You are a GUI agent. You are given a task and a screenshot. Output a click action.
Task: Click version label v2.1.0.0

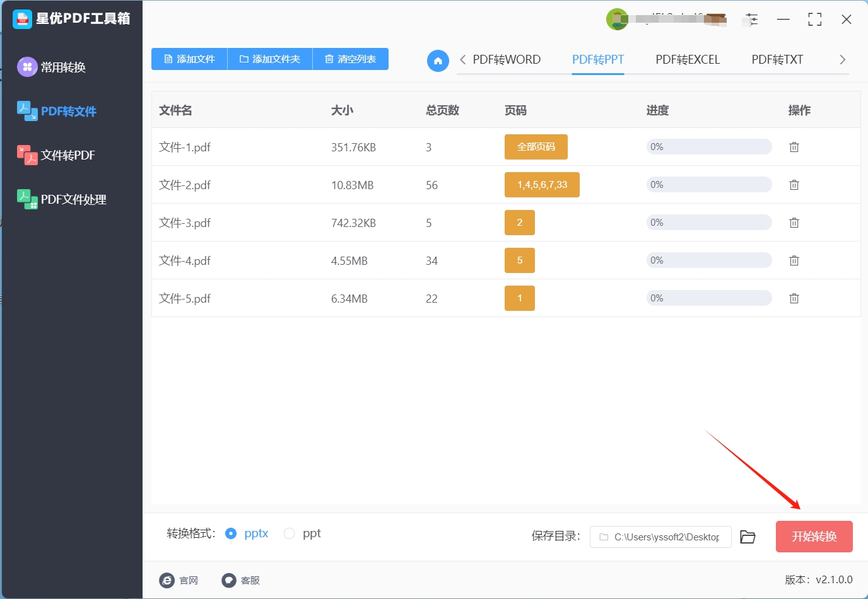point(834,579)
